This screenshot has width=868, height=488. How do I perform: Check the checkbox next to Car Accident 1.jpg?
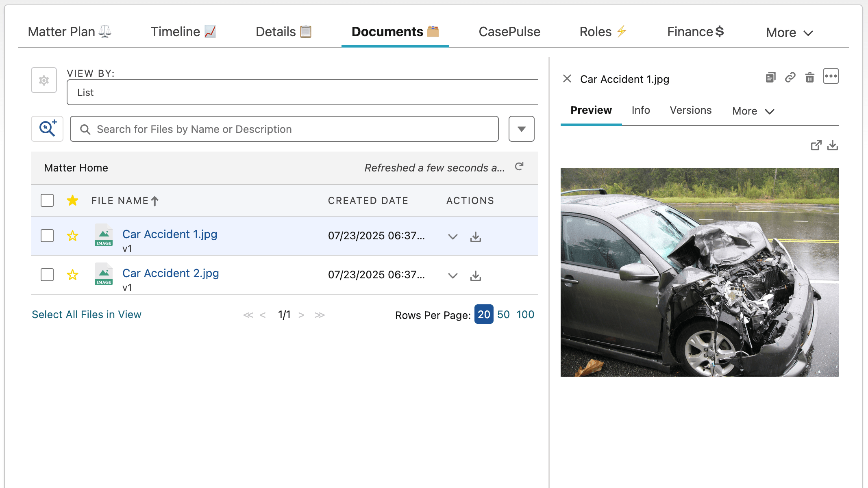click(47, 236)
